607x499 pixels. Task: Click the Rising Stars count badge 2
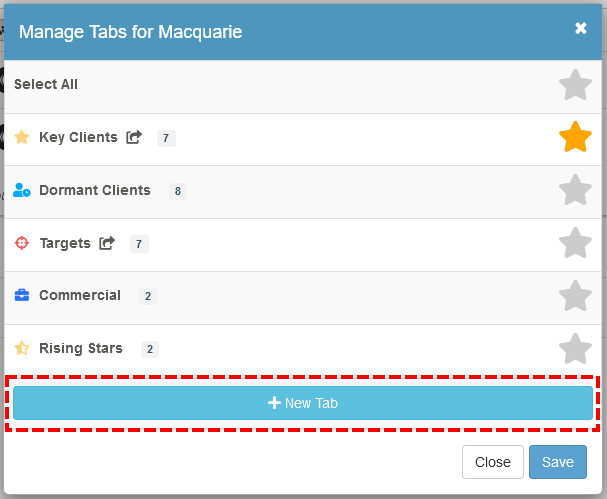(150, 349)
